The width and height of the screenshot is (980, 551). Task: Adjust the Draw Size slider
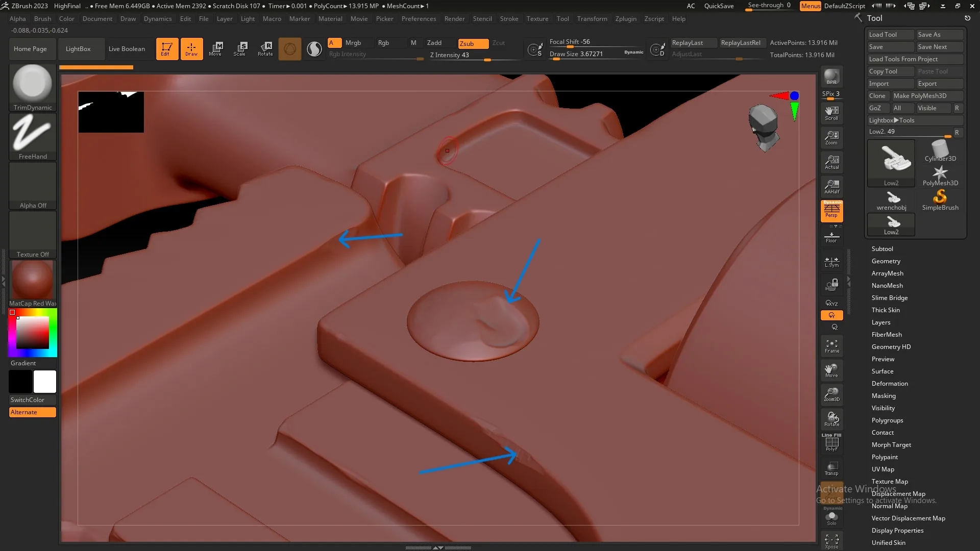coord(596,55)
